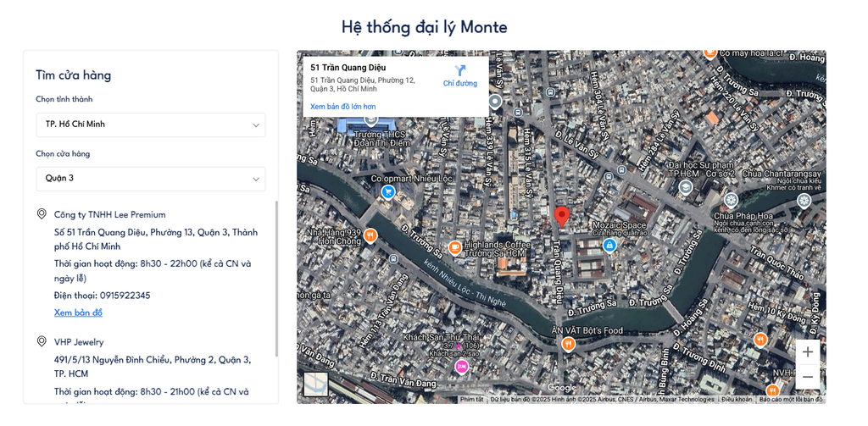Click the red marker pin on the map

coord(562,217)
